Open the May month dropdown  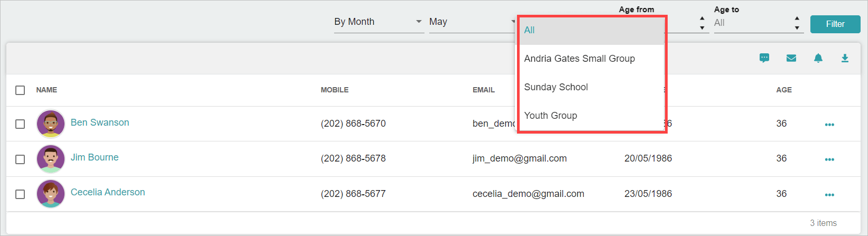(473, 22)
